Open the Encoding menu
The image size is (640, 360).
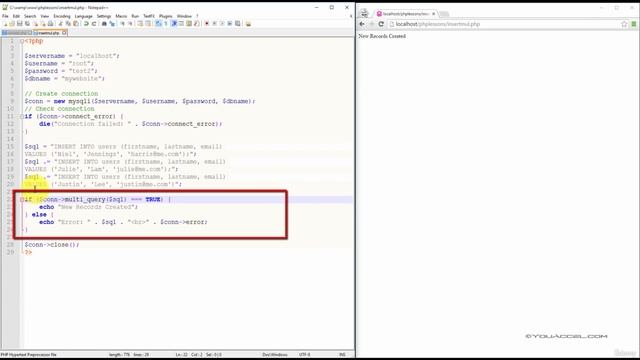coord(62,16)
